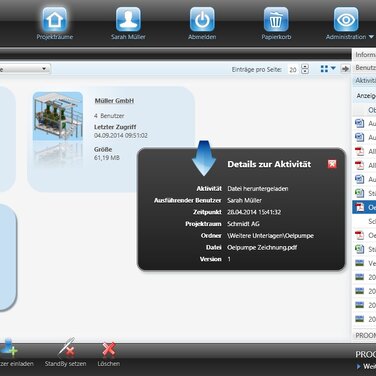Open the Müller GmbH project thumbnail
The width and height of the screenshot is (376, 376).
click(x=58, y=116)
